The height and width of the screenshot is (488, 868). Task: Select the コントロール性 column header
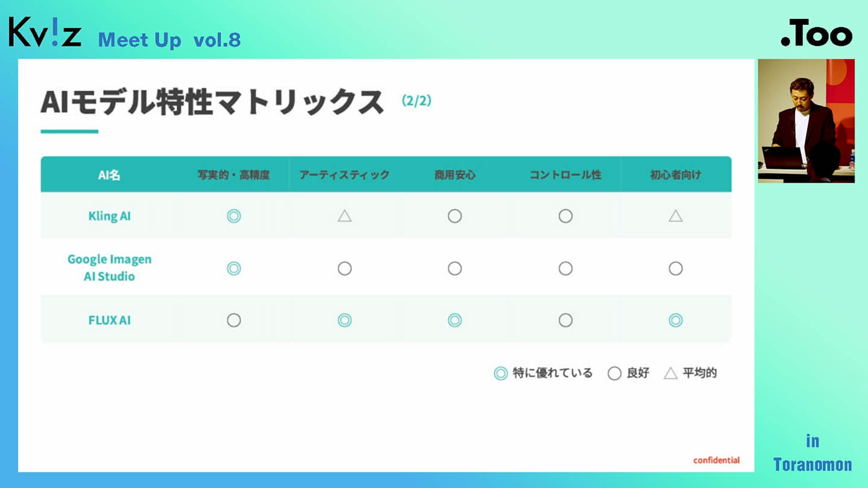point(565,175)
